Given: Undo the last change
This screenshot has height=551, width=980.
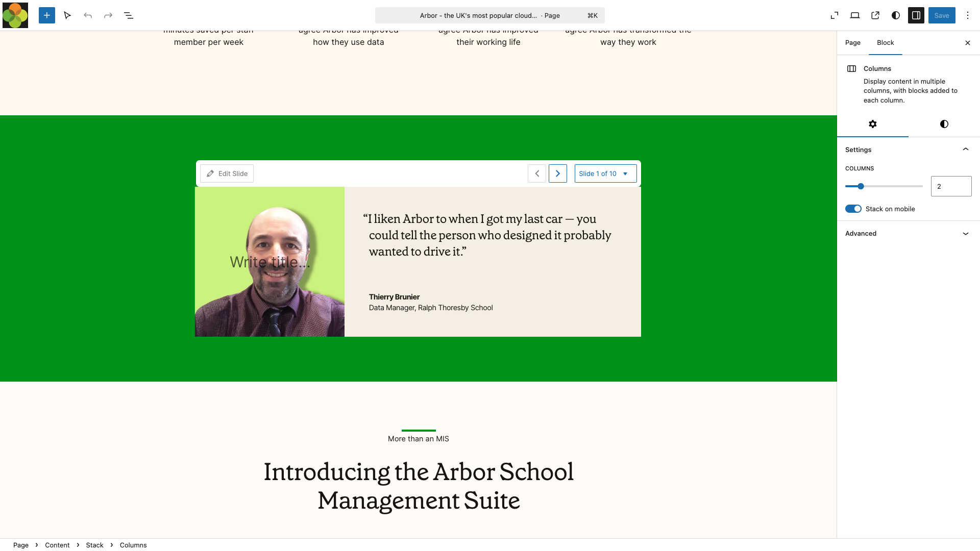Looking at the screenshot, I should [88, 15].
